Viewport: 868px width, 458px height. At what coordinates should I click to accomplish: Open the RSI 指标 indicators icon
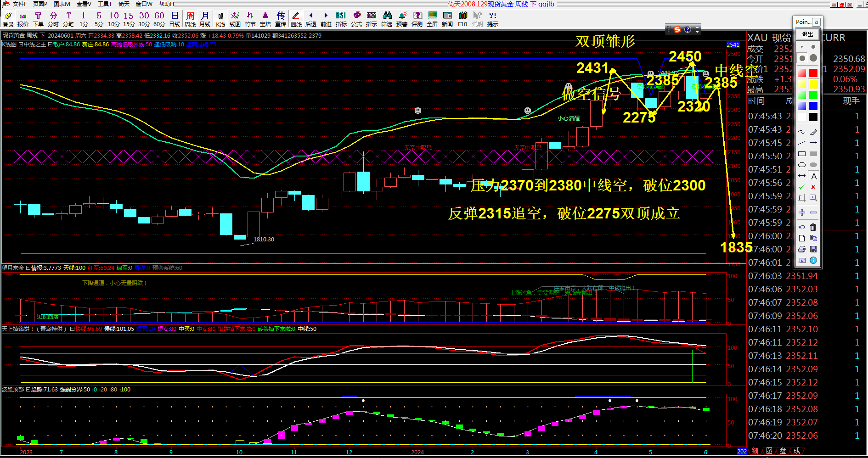coord(341,19)
